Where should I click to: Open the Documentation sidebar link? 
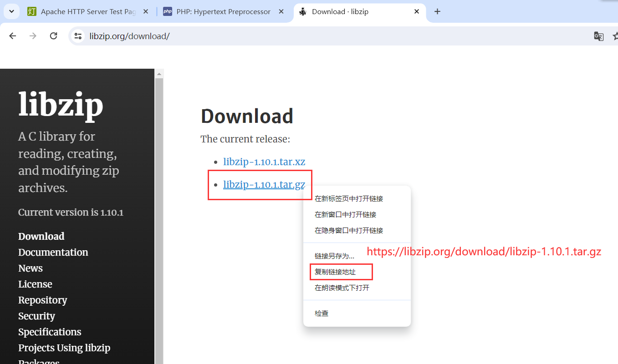pyautogui.click(x=53, y=252)
